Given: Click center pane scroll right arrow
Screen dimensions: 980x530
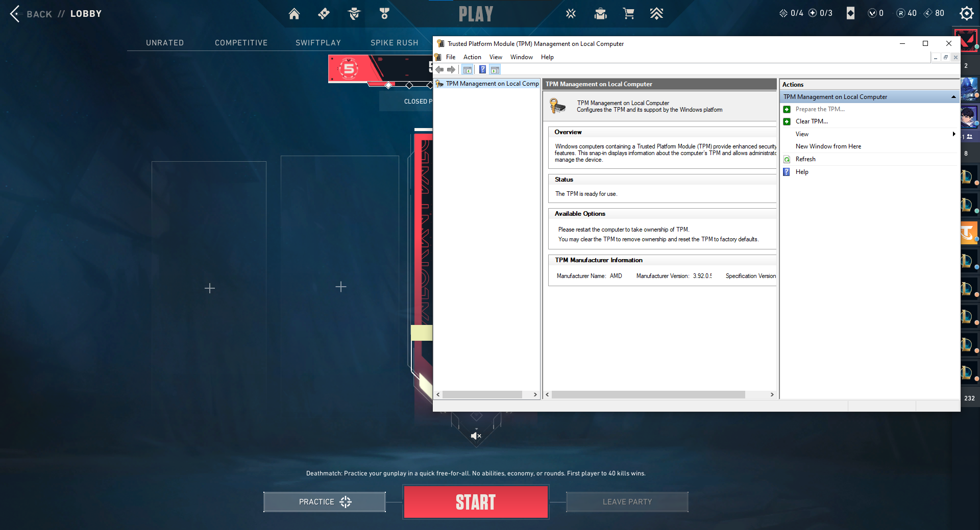Looking at the screenshot, I should tap(772, 395).
